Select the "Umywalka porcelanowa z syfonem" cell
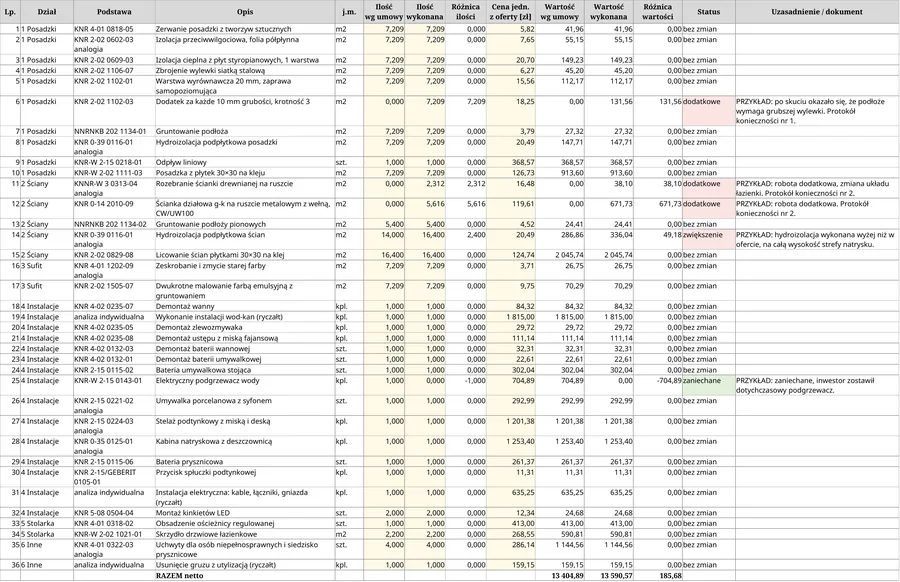The height and width of the screenshot is (582, 900). coord(245,406)
